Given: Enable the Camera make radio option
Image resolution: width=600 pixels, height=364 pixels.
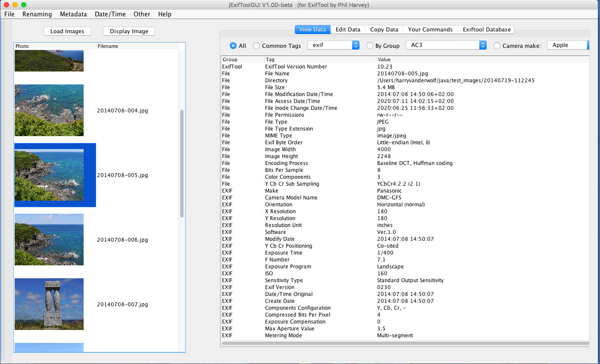Looking at the screenshot, I should [x=497, y=45].
